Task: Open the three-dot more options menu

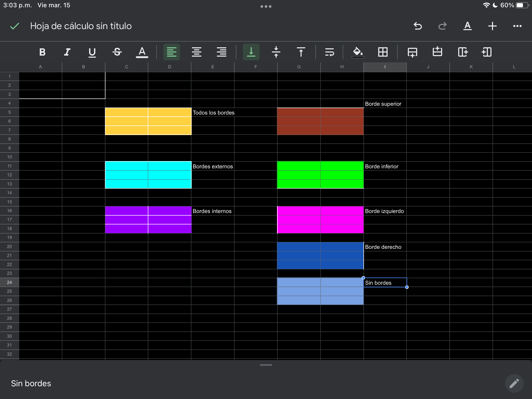Action: (x=517, y=26)
